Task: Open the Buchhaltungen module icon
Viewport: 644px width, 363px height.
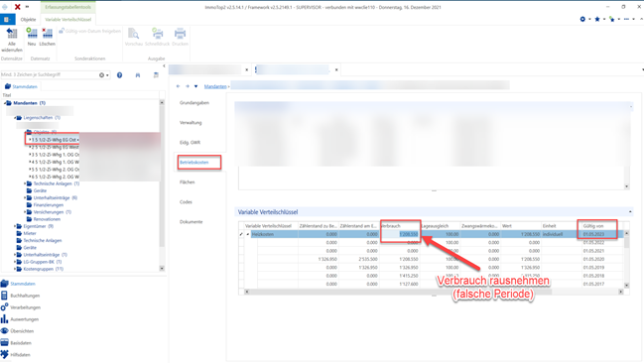Action: coord(4,296)
